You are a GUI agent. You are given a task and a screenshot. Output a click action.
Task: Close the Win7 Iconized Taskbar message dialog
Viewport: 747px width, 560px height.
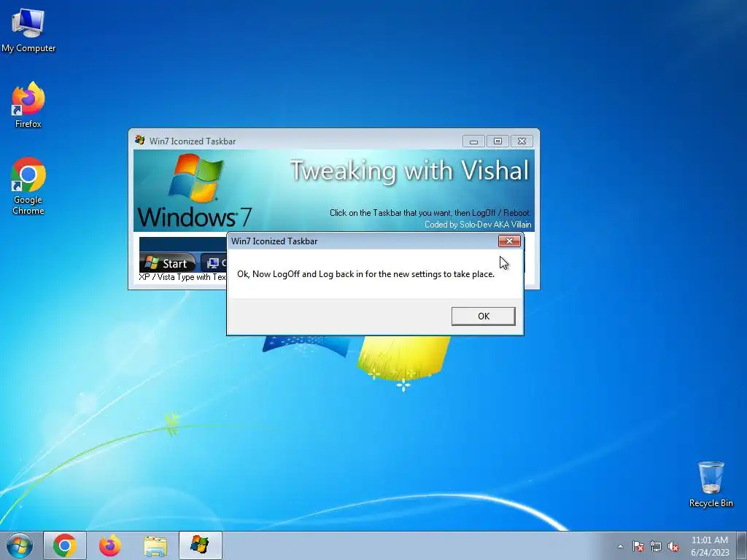click(x=508, y=241)
